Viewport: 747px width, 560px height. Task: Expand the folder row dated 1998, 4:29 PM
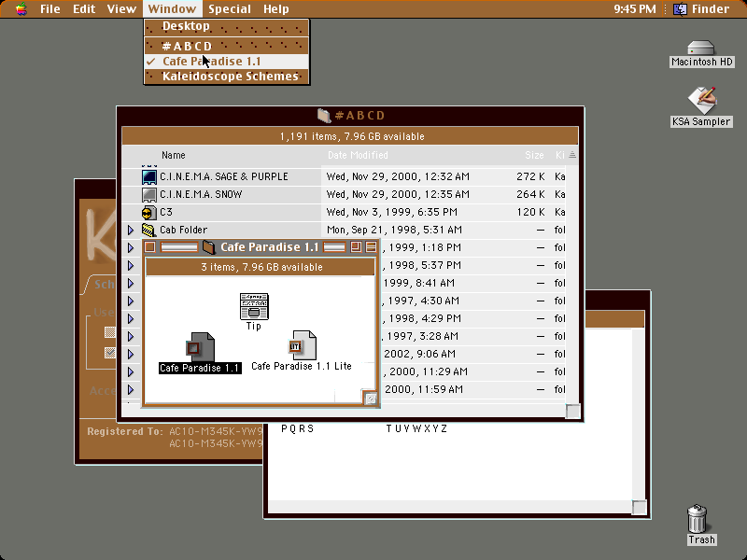131,318
